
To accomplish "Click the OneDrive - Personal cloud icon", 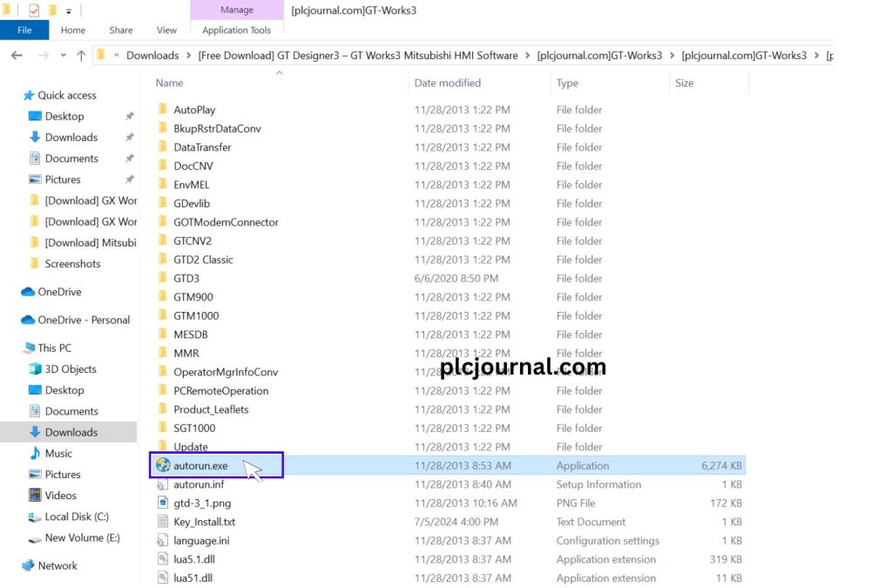I will coord(28,320).
